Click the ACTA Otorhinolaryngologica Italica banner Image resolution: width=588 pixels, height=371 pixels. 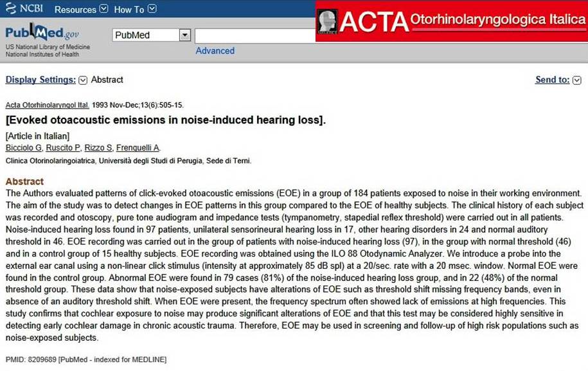[x=452, y=21]
